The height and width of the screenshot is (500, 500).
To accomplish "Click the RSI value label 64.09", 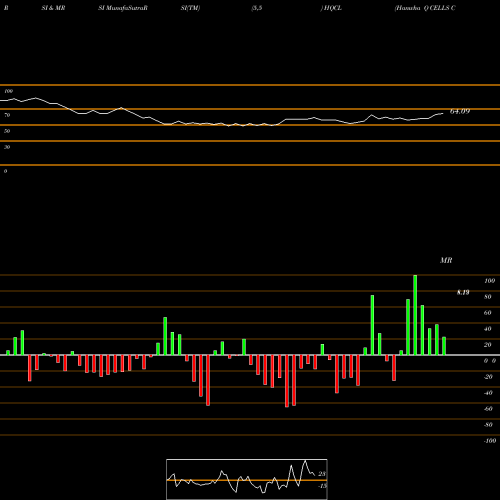I will pos(460,111).
